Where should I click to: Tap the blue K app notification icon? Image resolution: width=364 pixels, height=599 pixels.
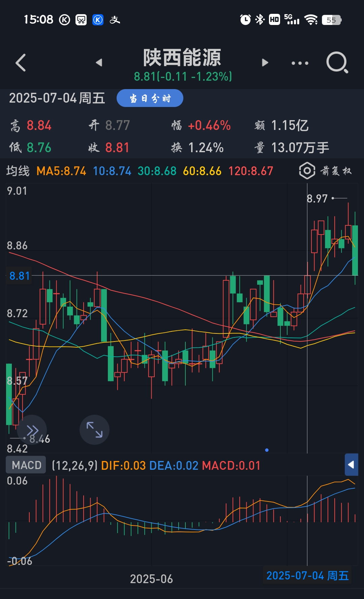click(98, 20)
